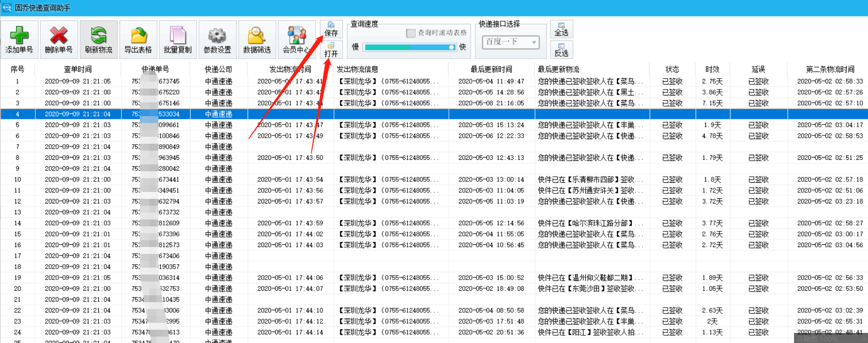Image resolution: width=868 pixels, height=343 pixels.
Task: Click 您的快递已签收签收人在【黑土 cell
Action: (590, 92)
